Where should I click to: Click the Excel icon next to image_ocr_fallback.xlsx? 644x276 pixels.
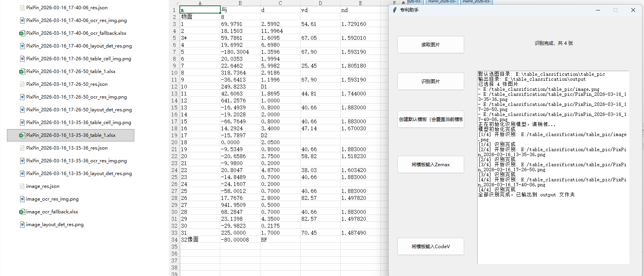coord(22,212)
